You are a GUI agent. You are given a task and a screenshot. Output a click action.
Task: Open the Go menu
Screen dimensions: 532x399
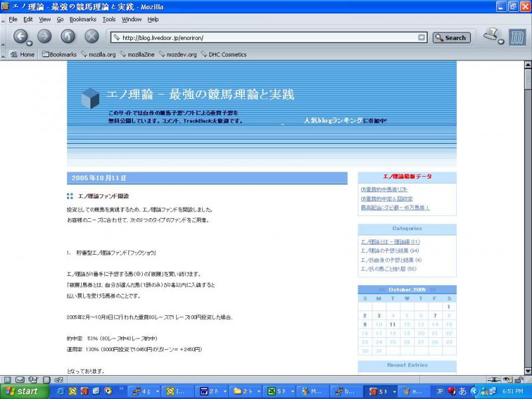point(61,20)
